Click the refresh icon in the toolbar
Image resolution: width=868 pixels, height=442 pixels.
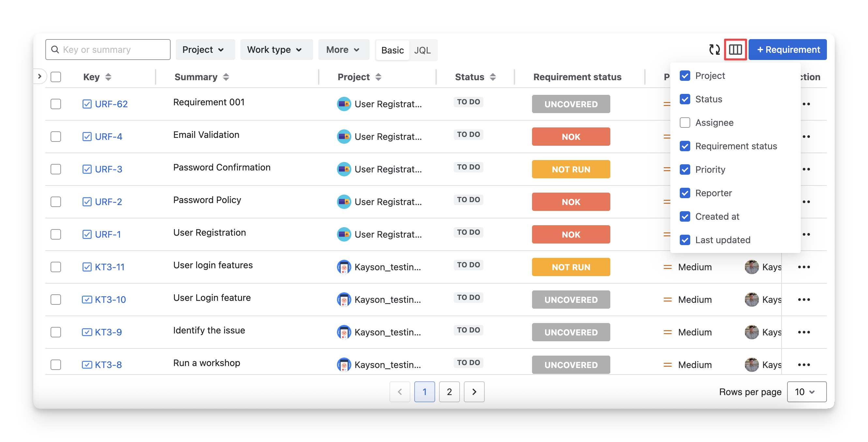tap(714, 50)
